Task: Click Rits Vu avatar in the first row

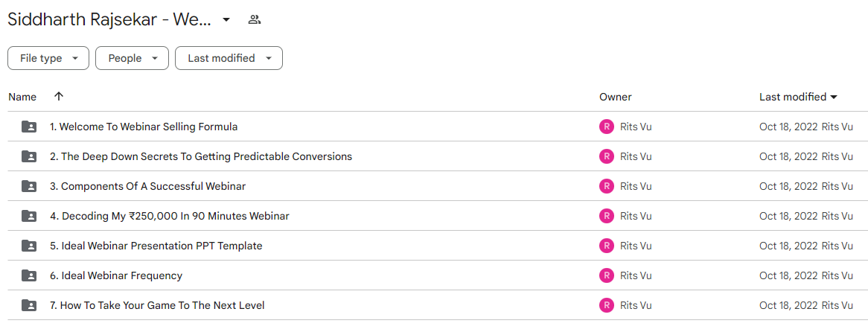Action: click(607, 127)
